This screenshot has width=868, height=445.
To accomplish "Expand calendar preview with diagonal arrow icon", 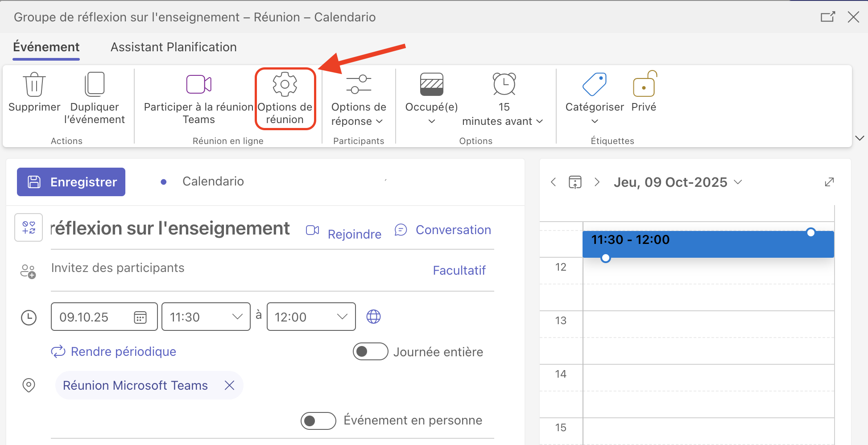I will pos(829,182).
